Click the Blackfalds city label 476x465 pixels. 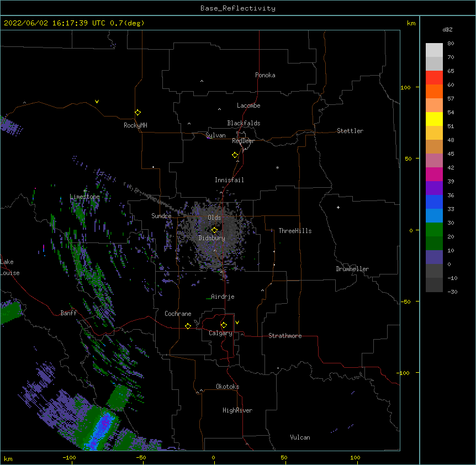(x=244, y=123)
